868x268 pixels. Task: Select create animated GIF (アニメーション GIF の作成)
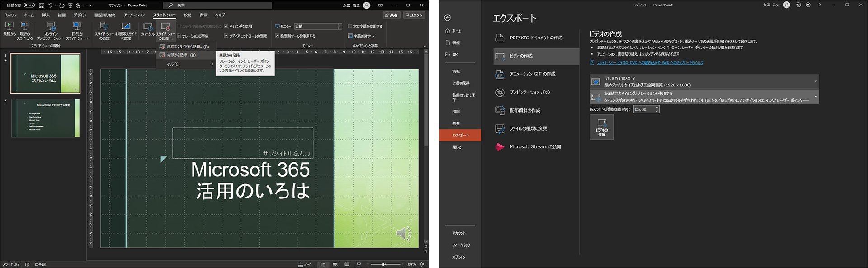[x=536, y=74]
